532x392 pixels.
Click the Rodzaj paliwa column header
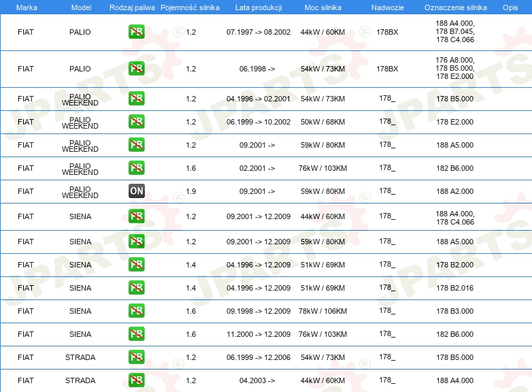pyautogui.click(x=132, y=7)
